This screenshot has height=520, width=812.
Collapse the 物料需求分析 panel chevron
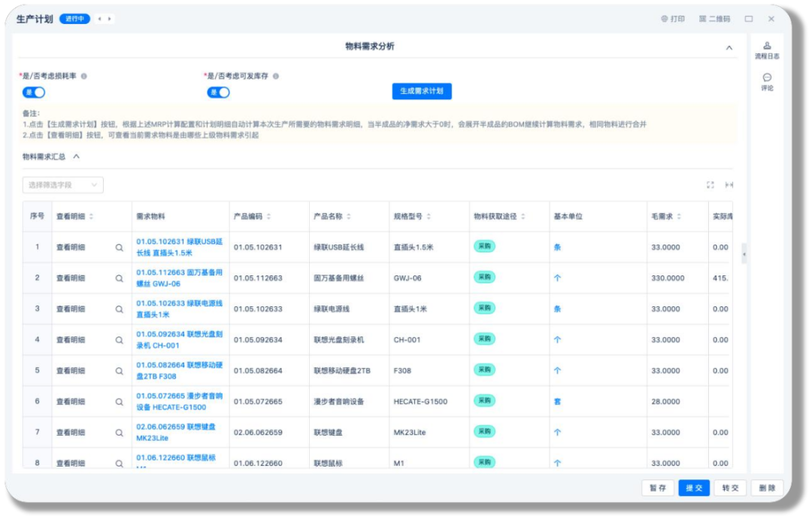(729, 47)
